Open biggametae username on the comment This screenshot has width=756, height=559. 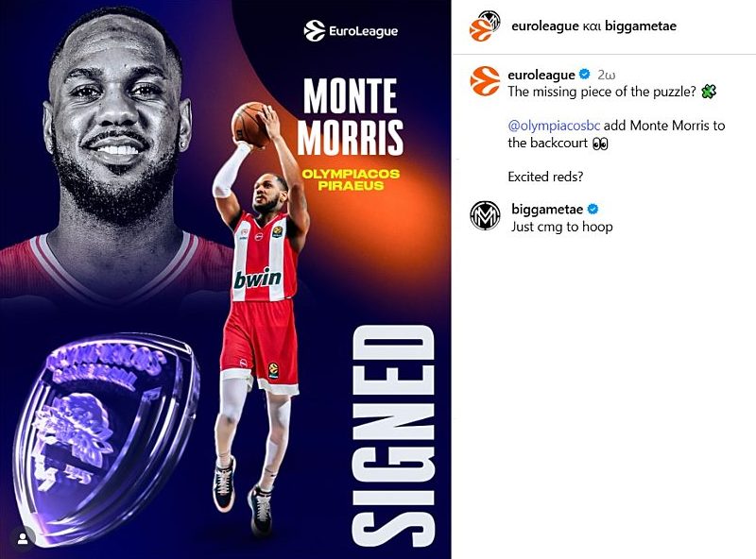click(547, 209)
